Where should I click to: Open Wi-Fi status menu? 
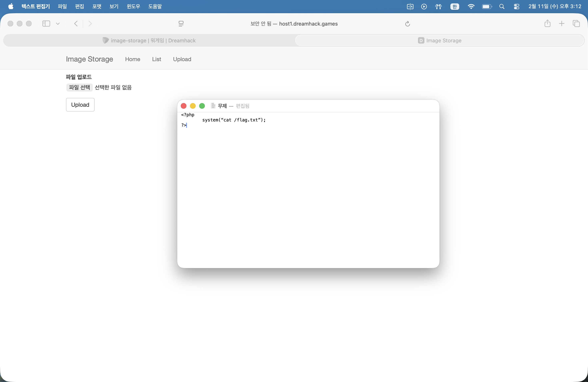click(471, 7)
